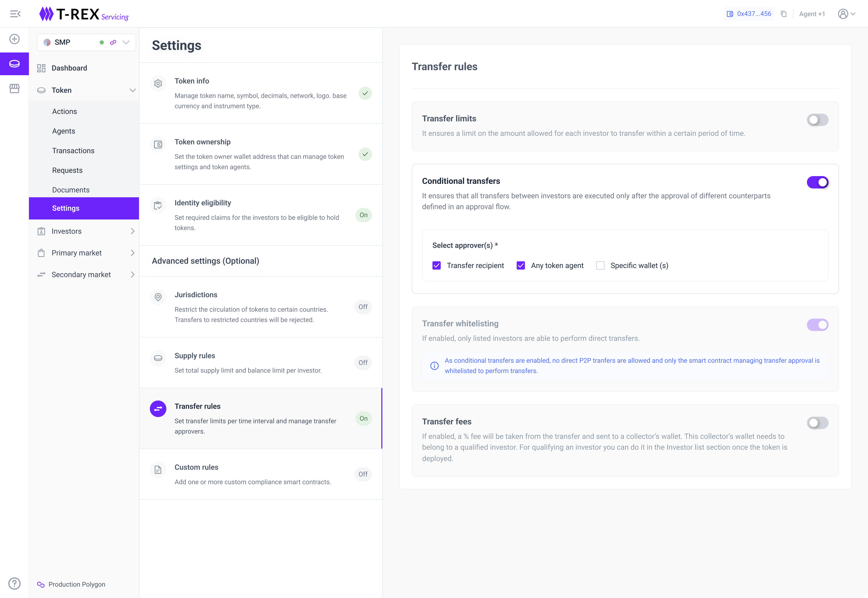The image size is (868, 598).
Task: Open the Jurisdictions section
Action: click(x=261, y=307)
